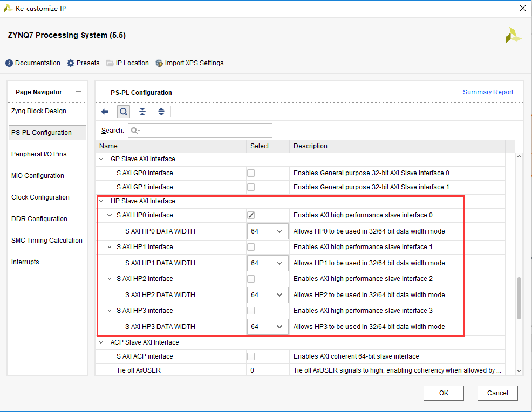
Task: Enable S AXI GP0 interface checkbox
Action: (x=251, y=173)
